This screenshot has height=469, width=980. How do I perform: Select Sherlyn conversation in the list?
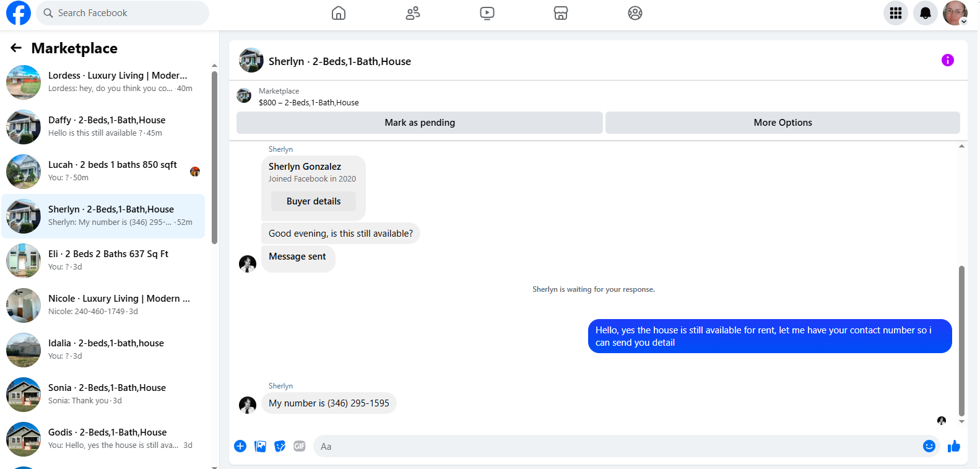coord(103,216)
